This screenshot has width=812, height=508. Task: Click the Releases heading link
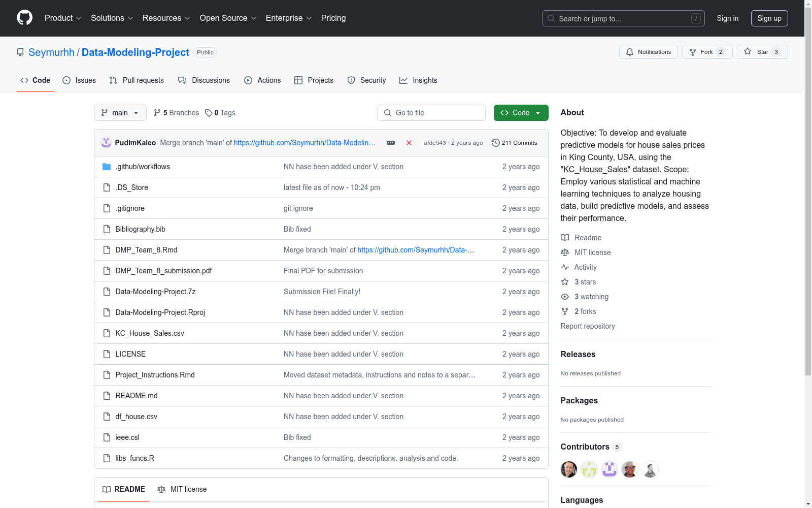pyautogui.click(x=578, y=355)
